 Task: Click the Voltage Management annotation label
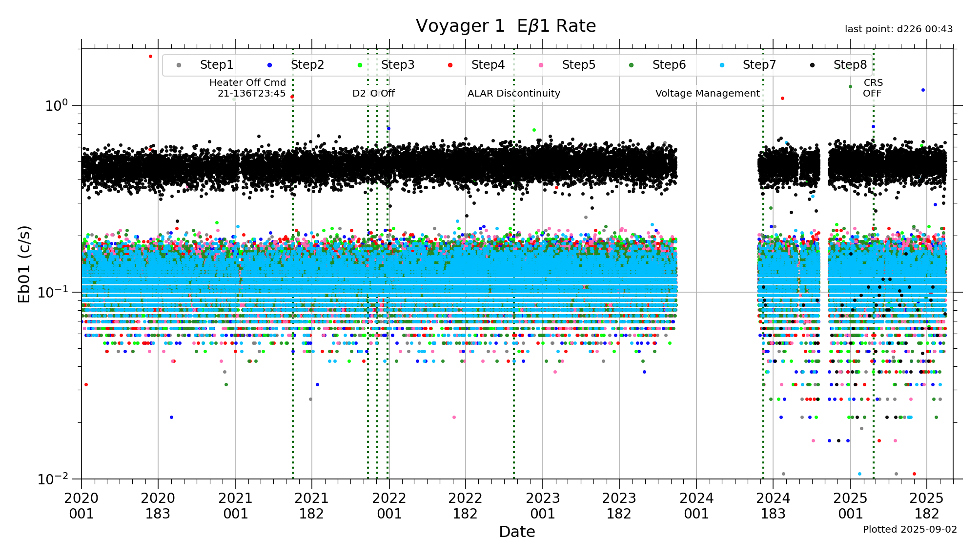[707, 94]
